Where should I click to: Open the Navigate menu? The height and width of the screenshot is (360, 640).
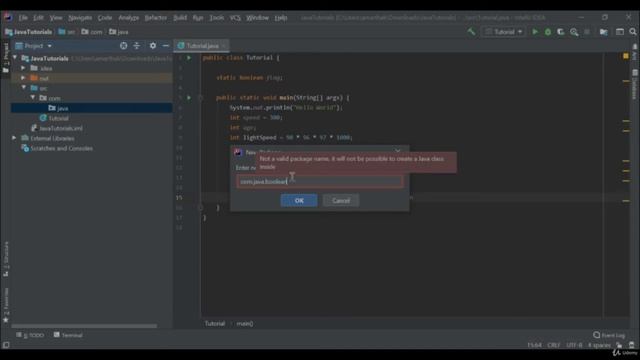(x=80, y=18)
